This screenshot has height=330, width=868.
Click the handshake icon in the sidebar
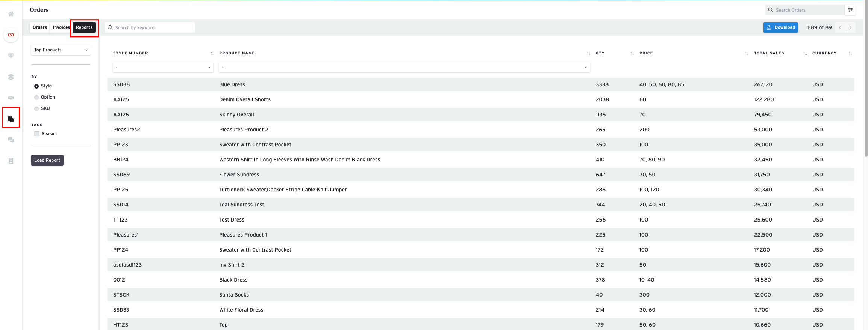click(x=11, y=98)
